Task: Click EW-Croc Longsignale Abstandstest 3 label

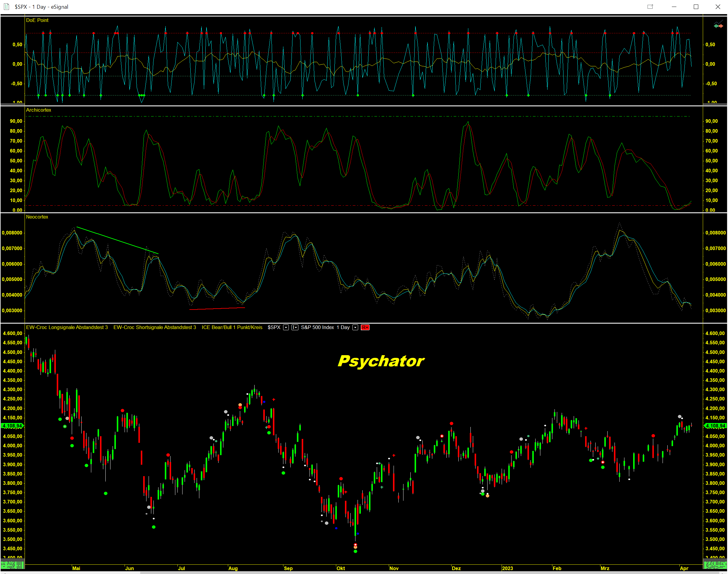Action: click(x=67, y=327)
